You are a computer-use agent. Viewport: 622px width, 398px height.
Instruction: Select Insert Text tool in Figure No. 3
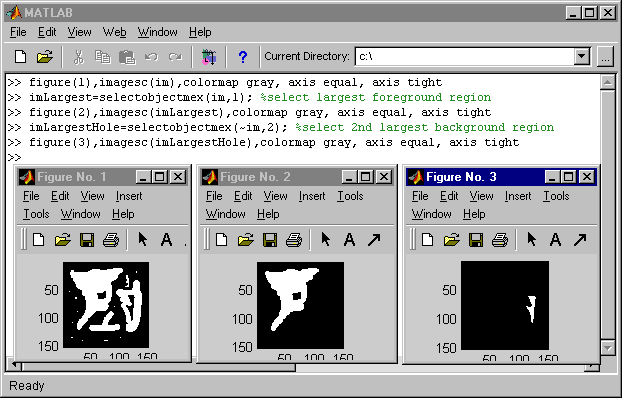(556, 239)
